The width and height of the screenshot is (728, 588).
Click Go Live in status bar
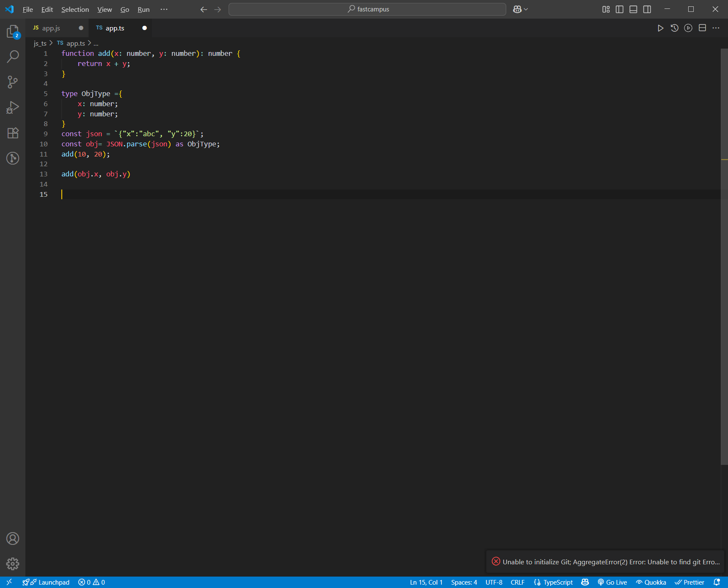pos(612,583)
